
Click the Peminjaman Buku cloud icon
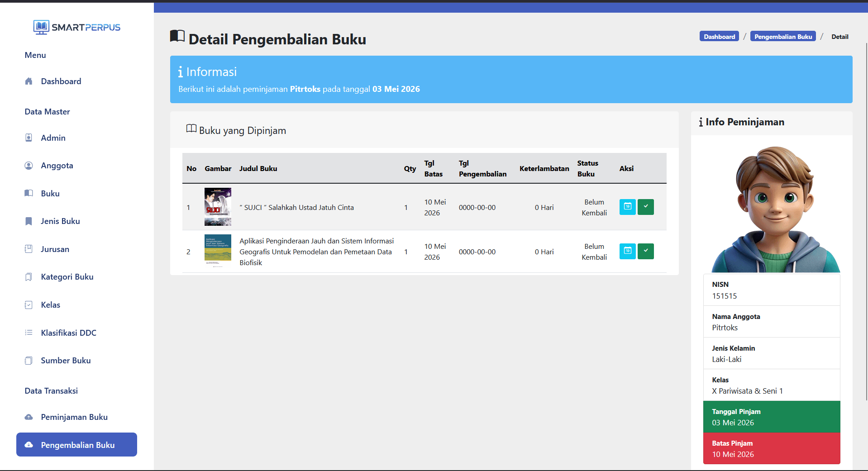click(x=29, y=417)
